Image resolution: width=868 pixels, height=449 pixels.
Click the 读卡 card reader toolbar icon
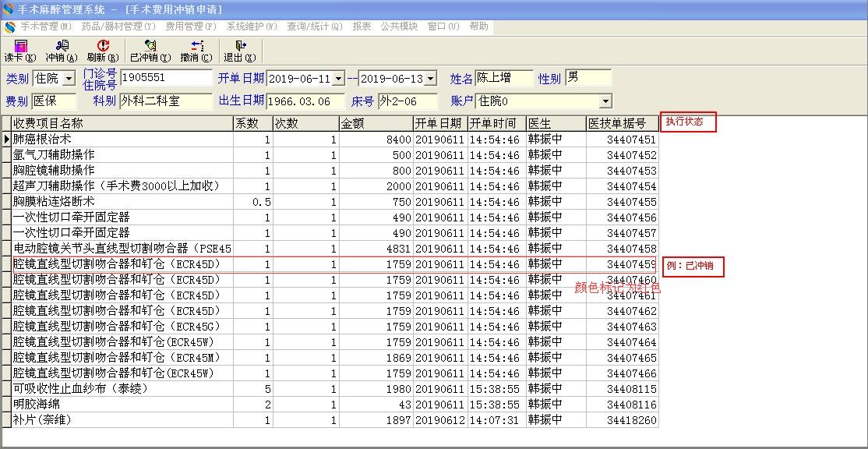point(20,51)
